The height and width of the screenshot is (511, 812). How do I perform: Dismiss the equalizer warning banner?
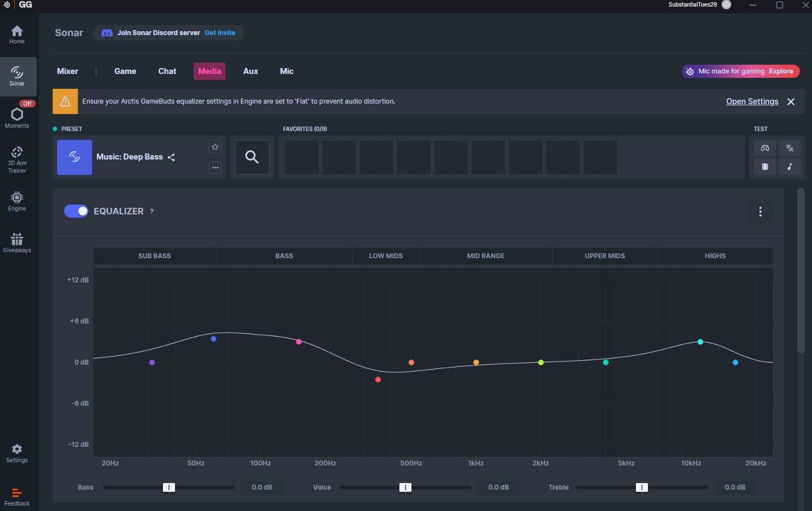point(791,101)
